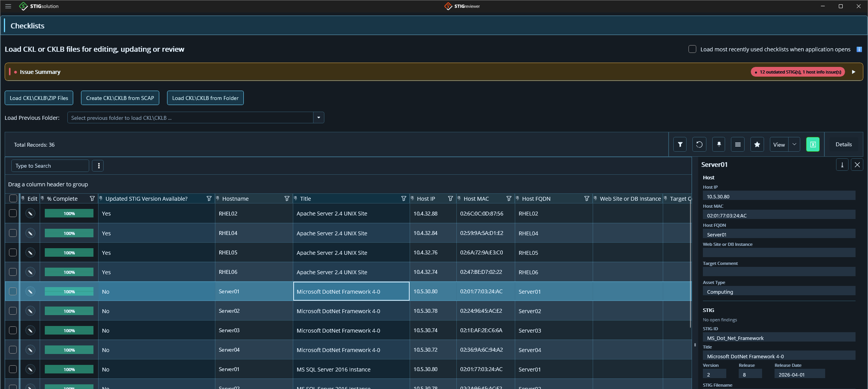Open the View dropdown chevron

794,144
